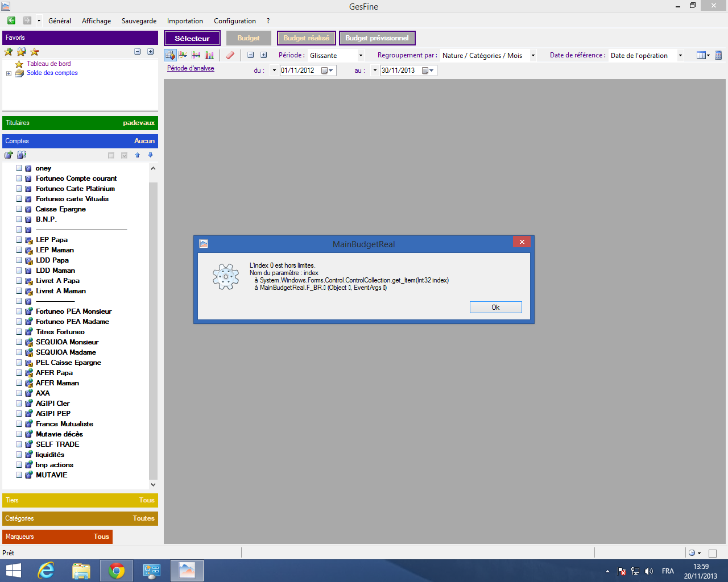Move account up with blue arrow
This screenshot has width=728, height=582.
click(137, 155)
